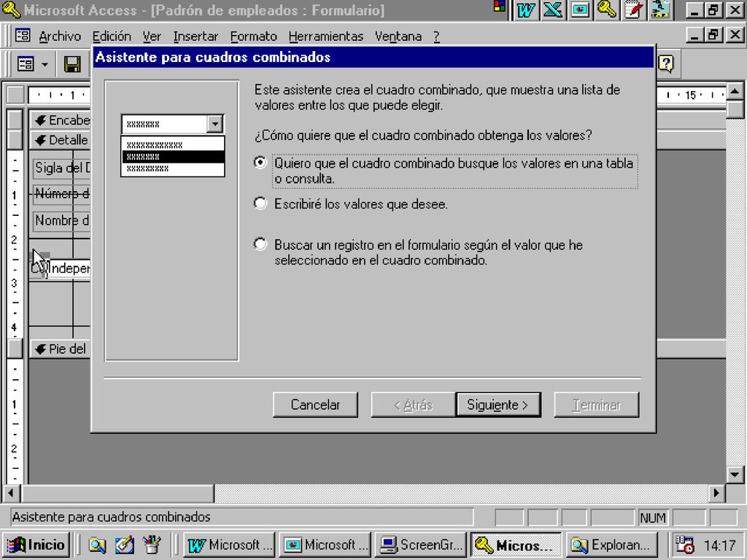The width and height of the screenshot is (747, 560).
Task: Click the yellow key Access shortcut icon
Action: [x=607, y=9]
